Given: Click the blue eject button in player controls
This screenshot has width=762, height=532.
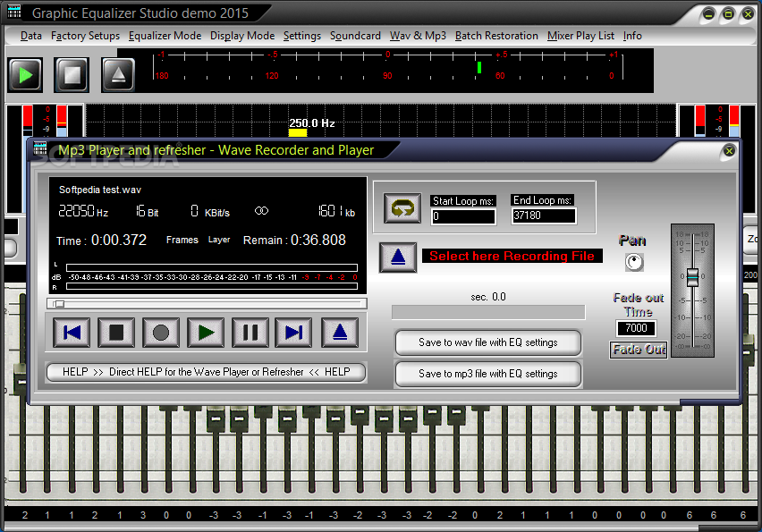Looking at the screenshot, I should 340,333.
